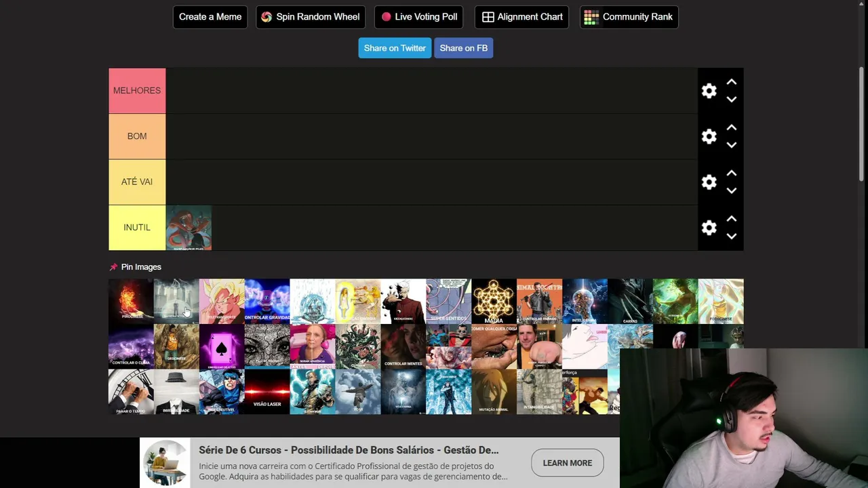The width and height of the screenshot is (868, 488).
Task: Click the Pin Images label
Action: click(141, 267)
